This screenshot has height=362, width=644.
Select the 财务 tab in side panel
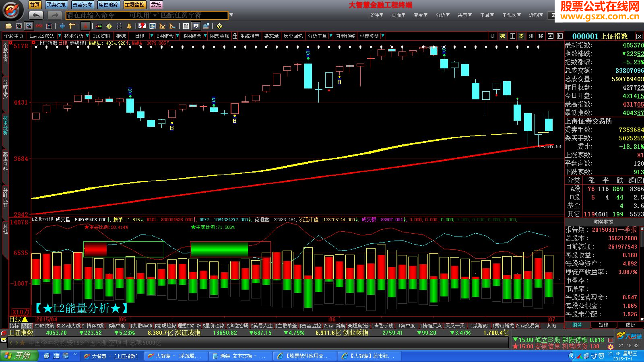(x=577, y=325)
